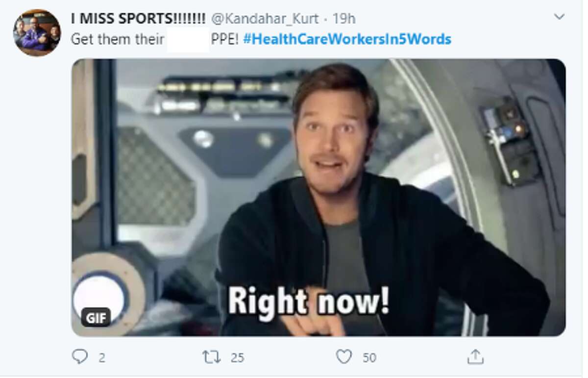Retweet this post using the arrows icon
This screenshot has width=588, height=378.
(211, 357)
